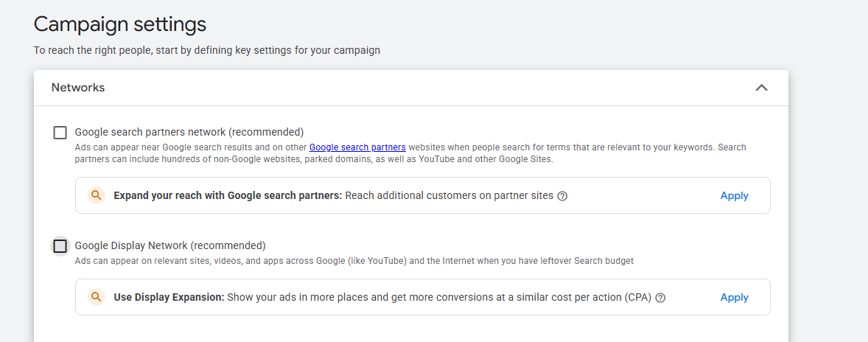Click the Display Network description about leftover Search budget
The image size is (868, 342).
point(354,261)
